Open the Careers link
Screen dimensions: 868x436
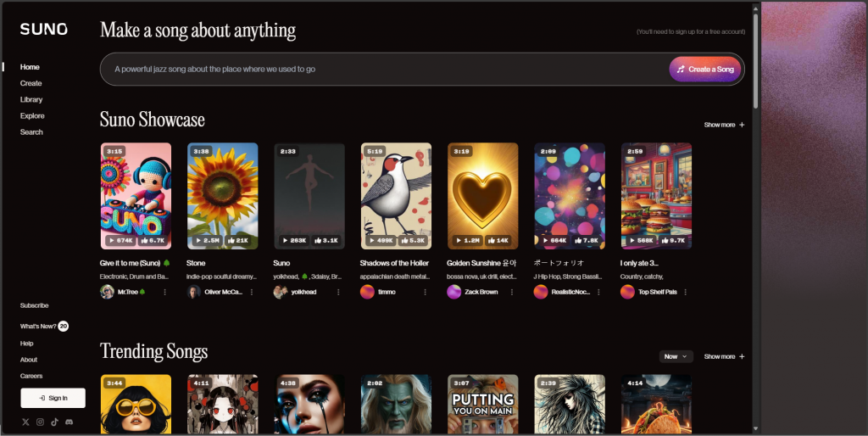pyautogui.click(x=31, y=376)
